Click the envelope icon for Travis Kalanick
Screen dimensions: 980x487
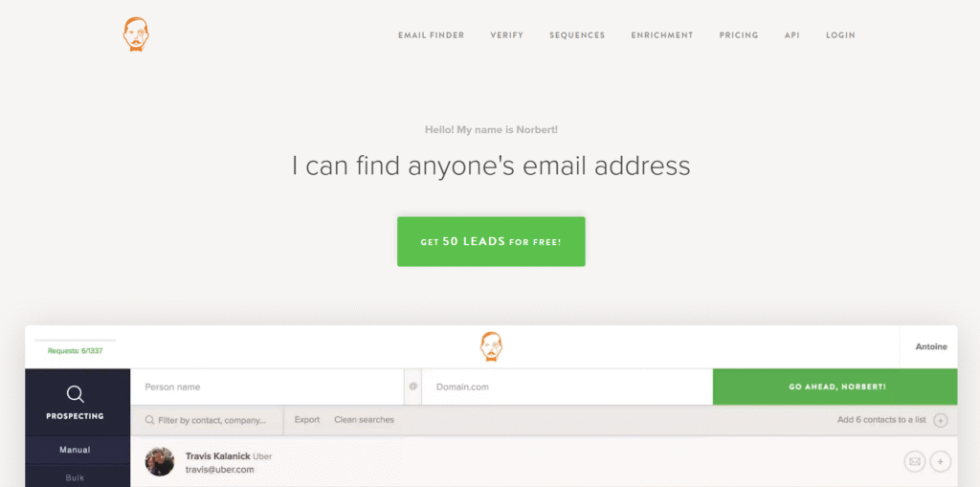(x=914, y=462)
